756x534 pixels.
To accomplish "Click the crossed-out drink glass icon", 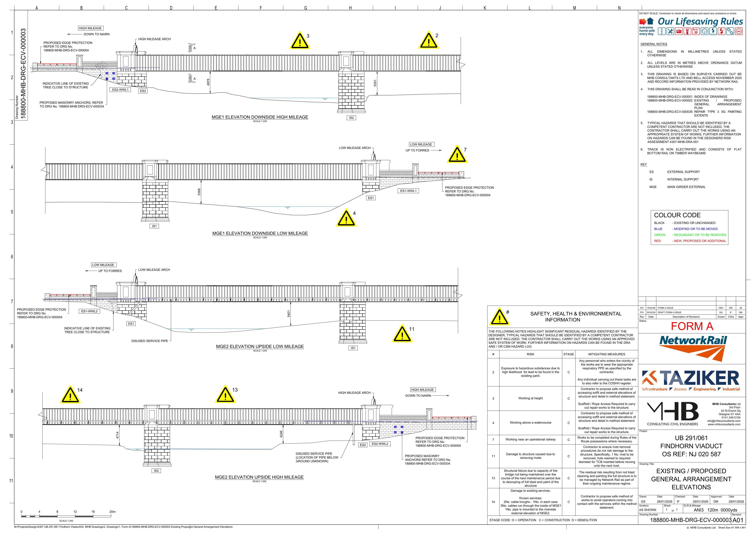I will pyautogui.click(x=688, y=31).
